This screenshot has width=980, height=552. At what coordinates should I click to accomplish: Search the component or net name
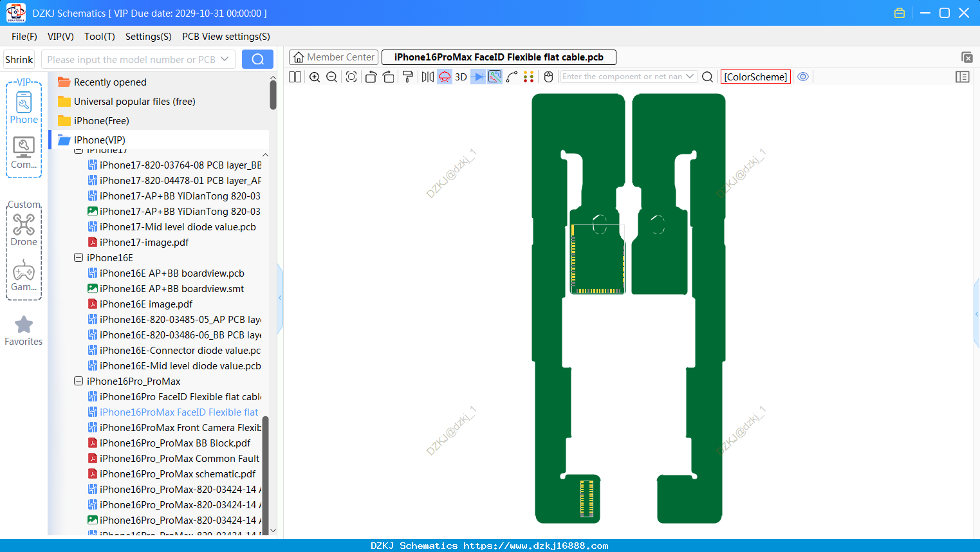[x=707, y=77]
